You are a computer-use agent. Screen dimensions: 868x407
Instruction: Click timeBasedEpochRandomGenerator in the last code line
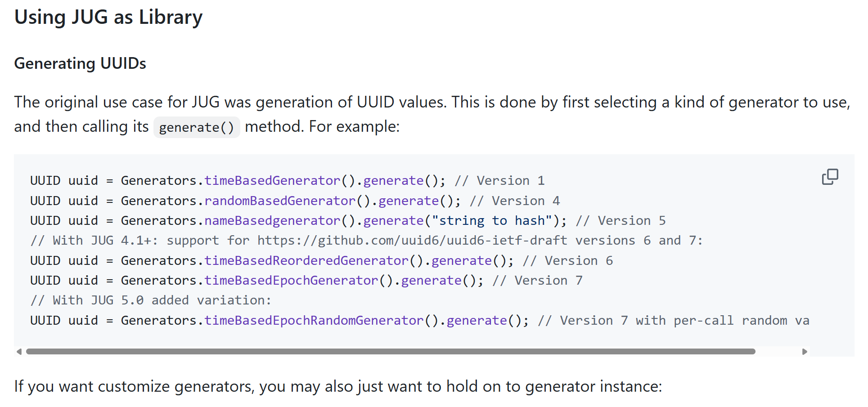[x=314, y=321]
